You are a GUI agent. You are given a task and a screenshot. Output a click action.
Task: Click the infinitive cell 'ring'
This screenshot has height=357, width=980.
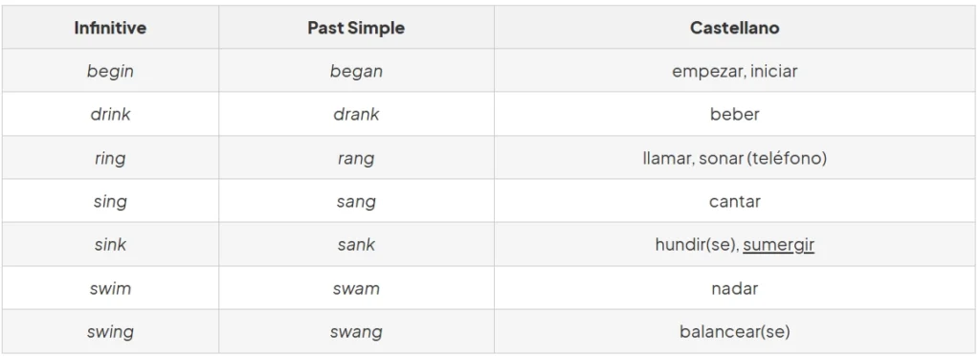[110, 158]
